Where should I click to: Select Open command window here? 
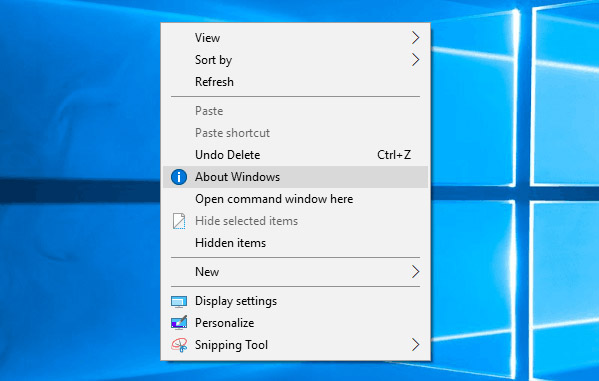point(295,199)
